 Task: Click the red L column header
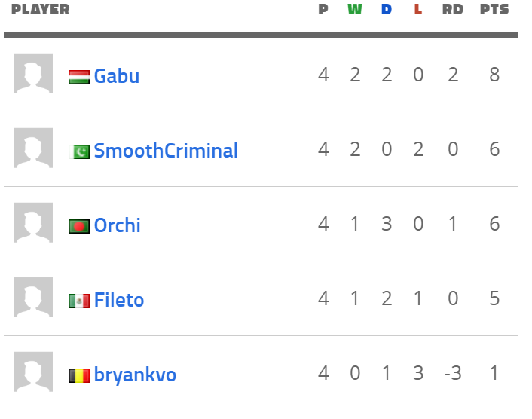[418, 9]
